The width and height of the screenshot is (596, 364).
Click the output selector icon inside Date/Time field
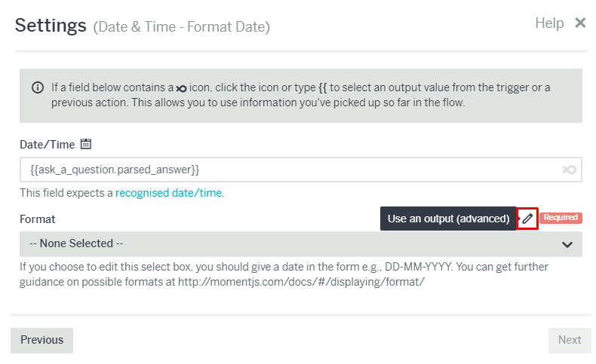569,170
